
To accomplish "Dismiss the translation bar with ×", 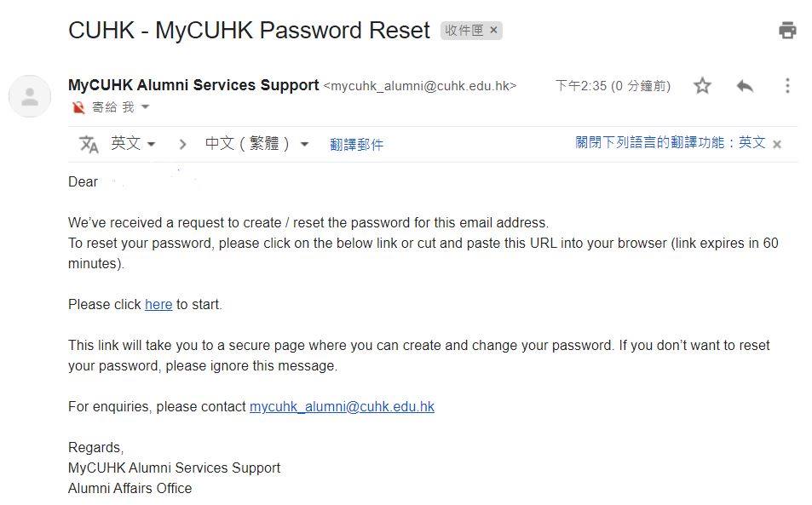I will (777, 144).
